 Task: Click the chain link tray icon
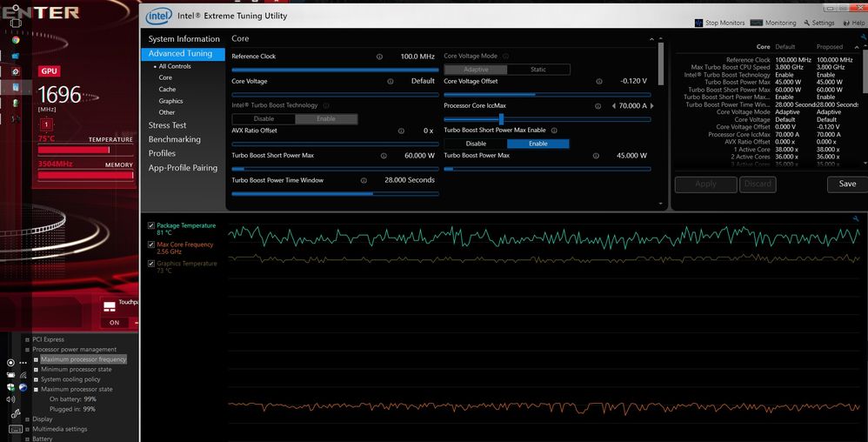(16, 414)
